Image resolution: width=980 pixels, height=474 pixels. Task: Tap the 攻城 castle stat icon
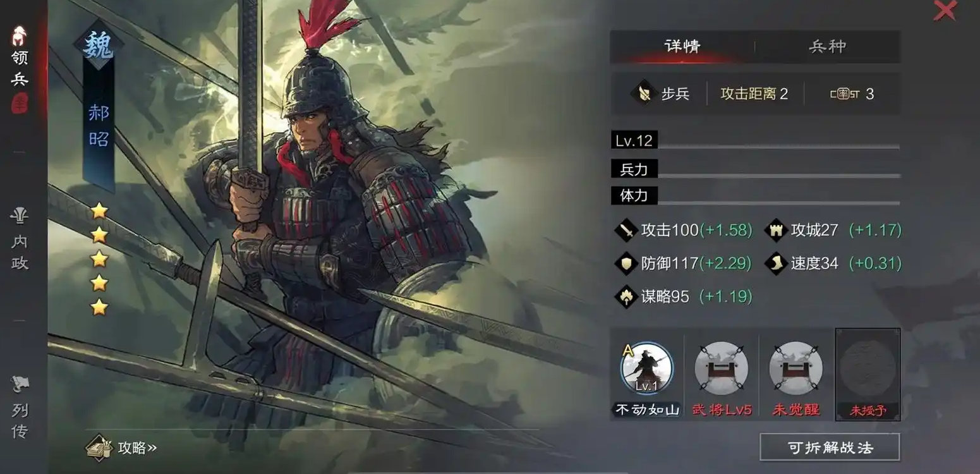[x=775, y=230]
